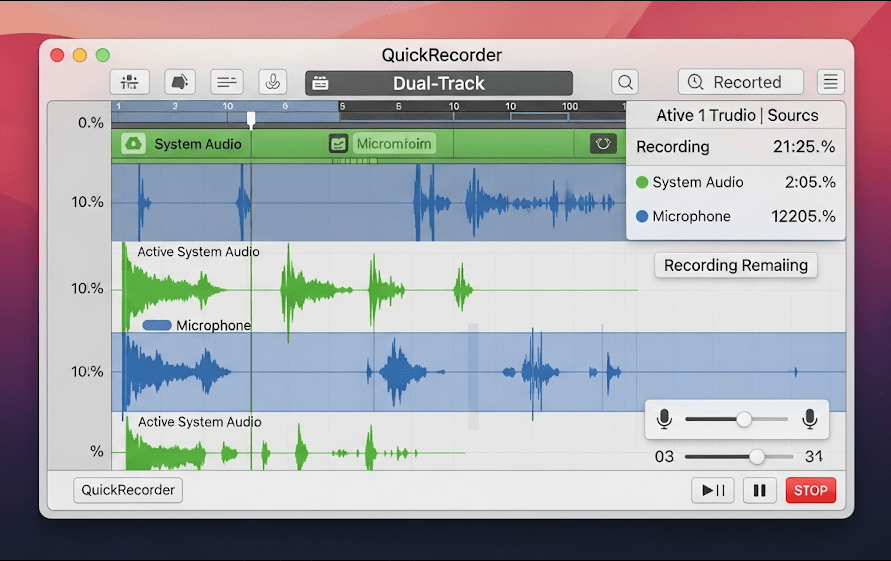Toggle the blue Microphone track pill
Viewport: 891px width, 561px height.
tap(157, 325)
